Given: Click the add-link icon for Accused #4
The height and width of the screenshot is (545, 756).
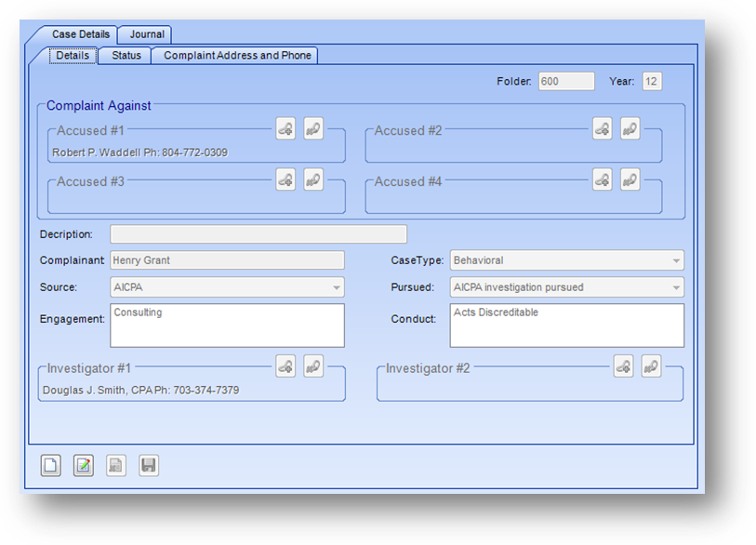Looking at the screenshot, I should point(603,179).
